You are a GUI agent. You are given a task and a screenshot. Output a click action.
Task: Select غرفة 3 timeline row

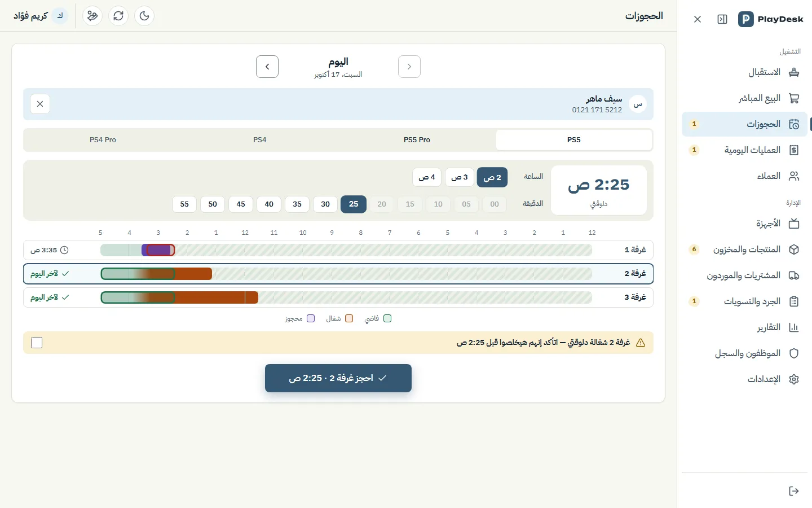click(338, 297)
